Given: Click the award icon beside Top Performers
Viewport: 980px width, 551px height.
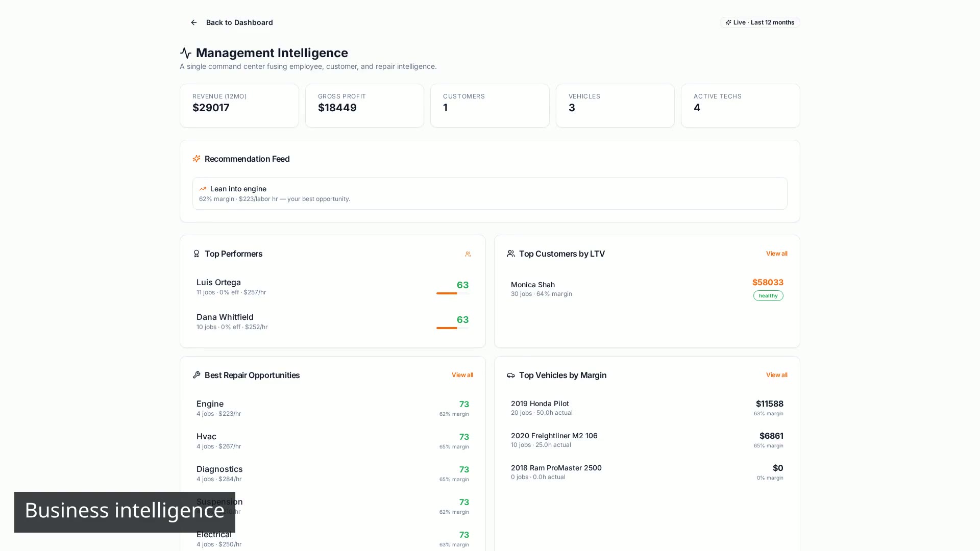Looking at the screenshot, I should pos(197,254).
